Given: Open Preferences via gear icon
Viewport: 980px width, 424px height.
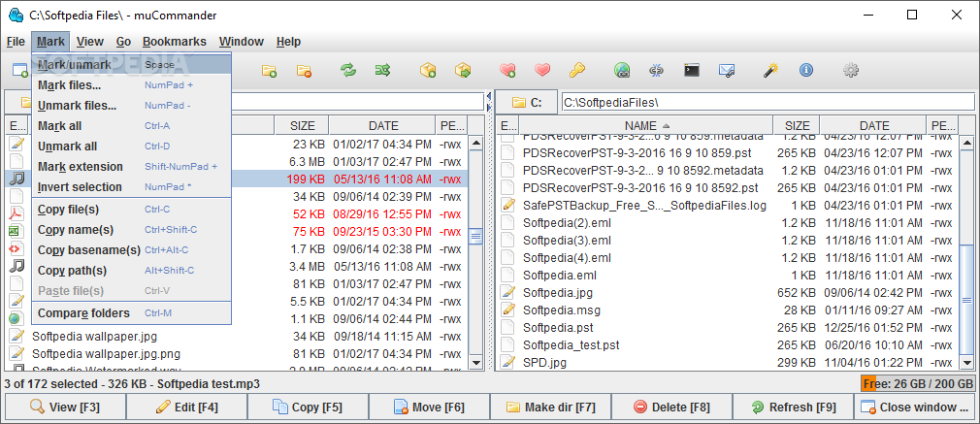Looking at the screenshot, I should click(x=851, y=70).
